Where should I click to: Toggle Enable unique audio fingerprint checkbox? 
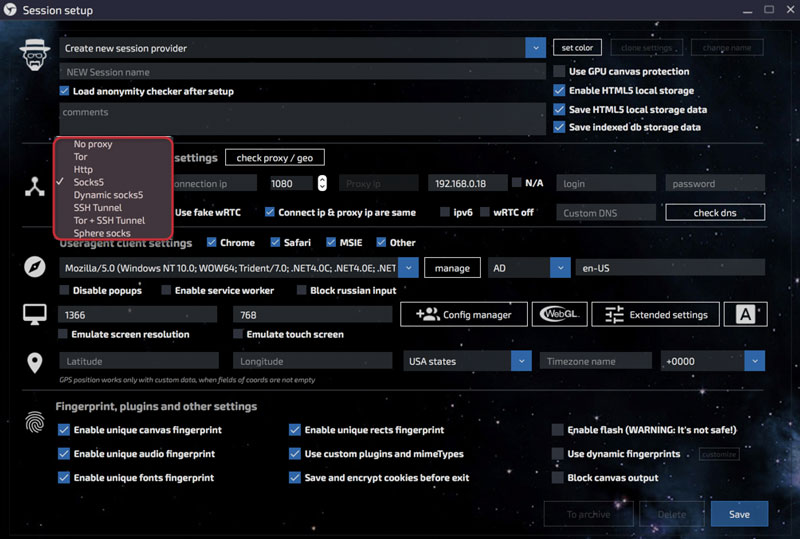65,454
